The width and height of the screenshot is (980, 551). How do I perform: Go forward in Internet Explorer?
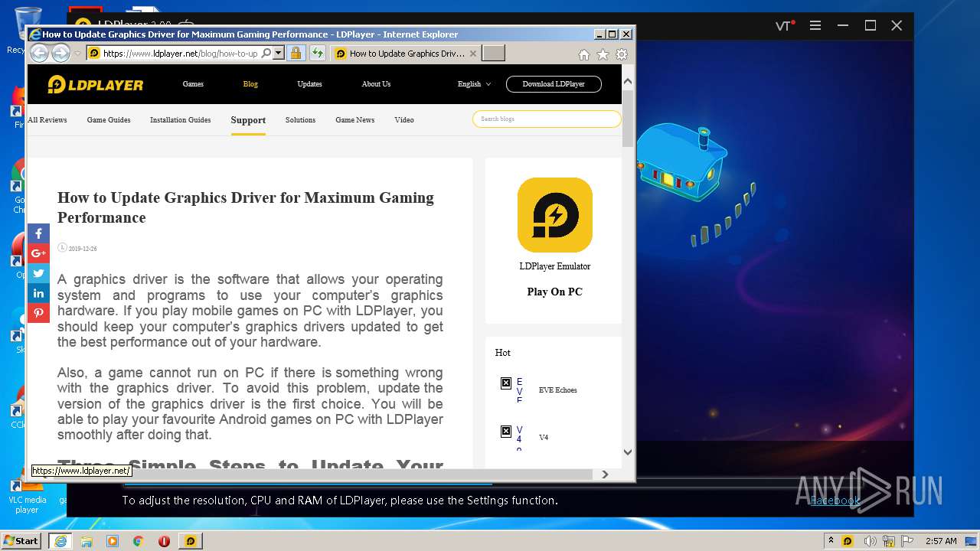point(60,54)
